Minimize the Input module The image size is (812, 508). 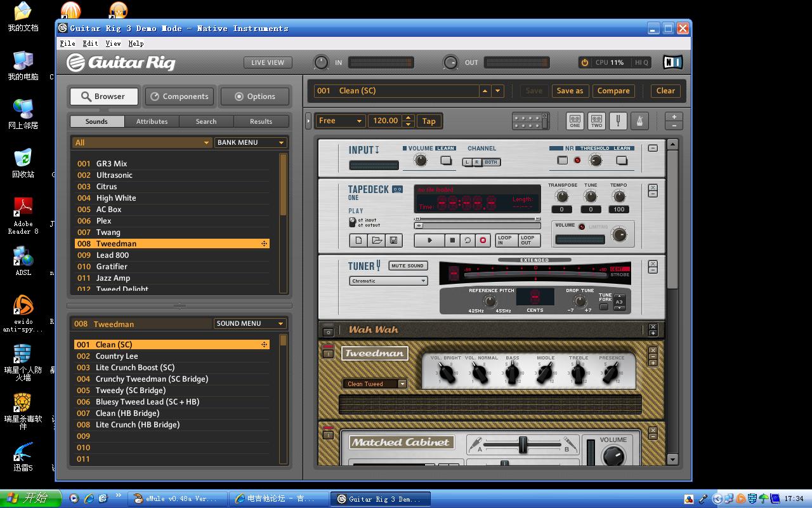pos(653,148)
